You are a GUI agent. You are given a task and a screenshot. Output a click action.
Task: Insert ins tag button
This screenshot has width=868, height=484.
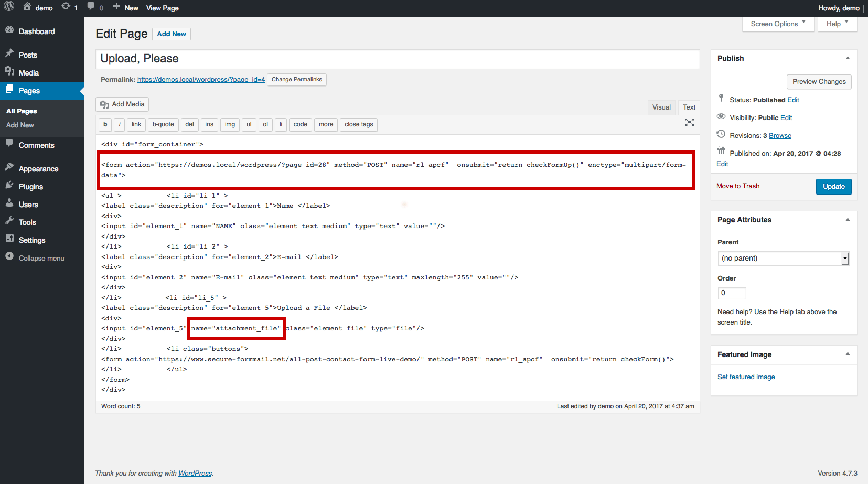click(x=209, y=124)
